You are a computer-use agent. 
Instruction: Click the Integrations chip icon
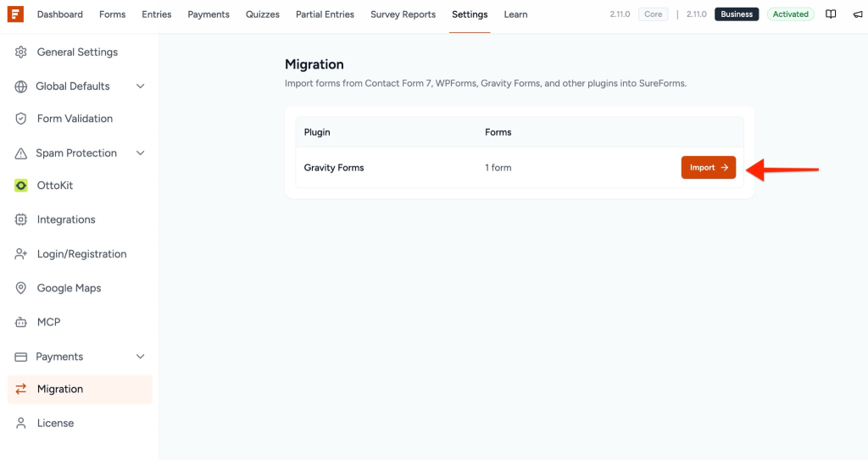(x=21, y=219)
